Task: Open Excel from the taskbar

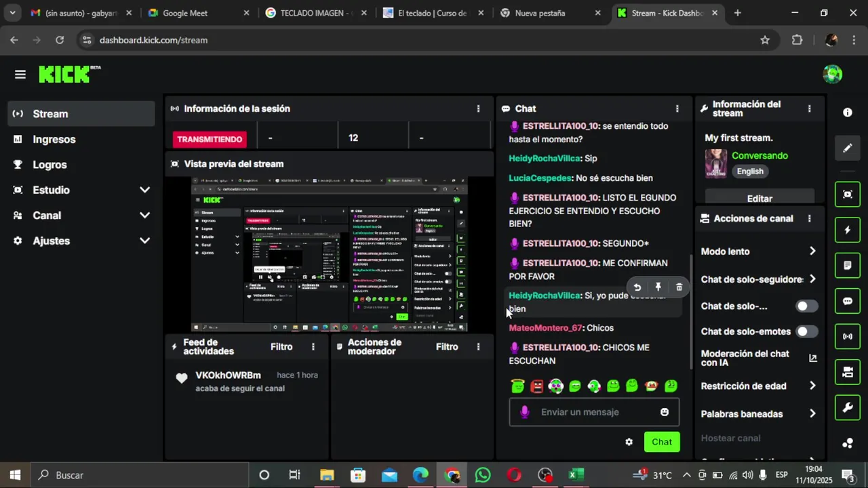Action: [x=576, y=475]
